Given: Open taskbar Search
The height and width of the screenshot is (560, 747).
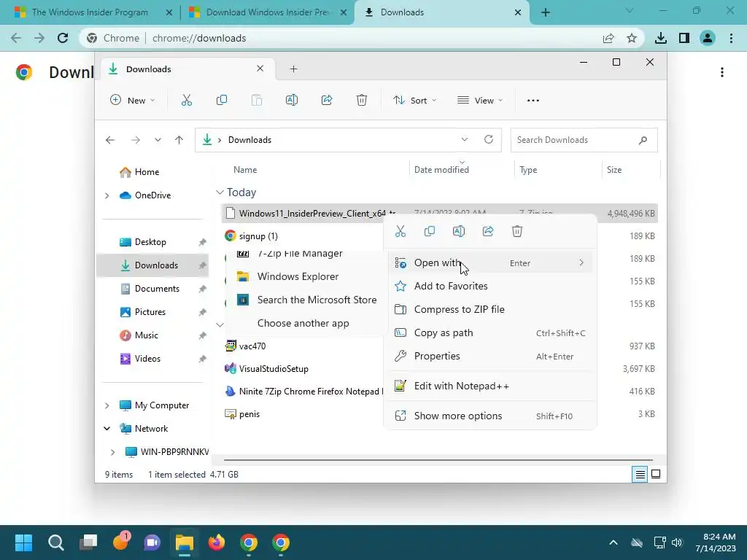Looking at the screenshot, I should pos(55,542).
